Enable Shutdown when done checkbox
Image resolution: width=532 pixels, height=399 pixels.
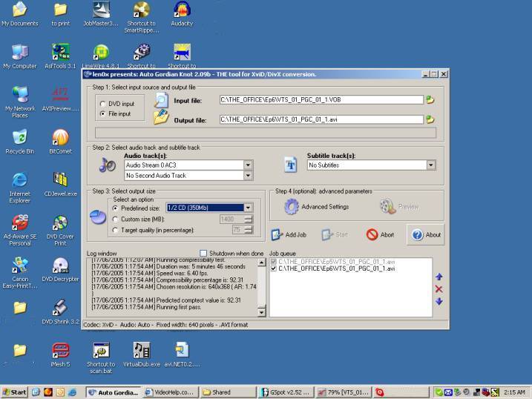click(203, 253)
